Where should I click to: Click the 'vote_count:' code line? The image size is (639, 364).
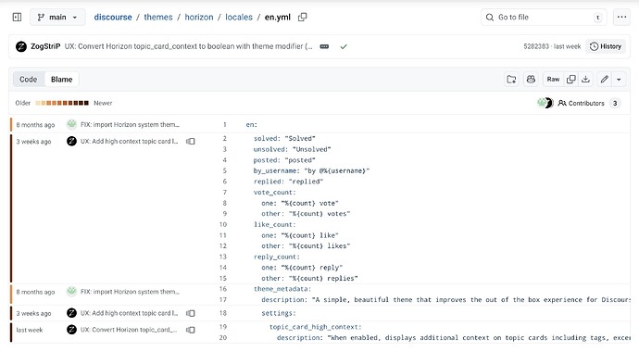click(x=275, y=193)
